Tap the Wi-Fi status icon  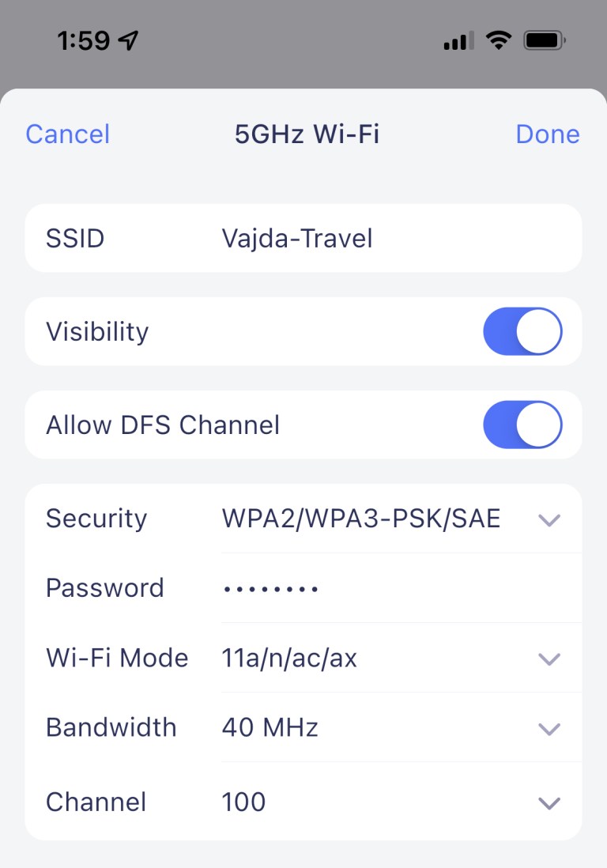coord(498,40)
